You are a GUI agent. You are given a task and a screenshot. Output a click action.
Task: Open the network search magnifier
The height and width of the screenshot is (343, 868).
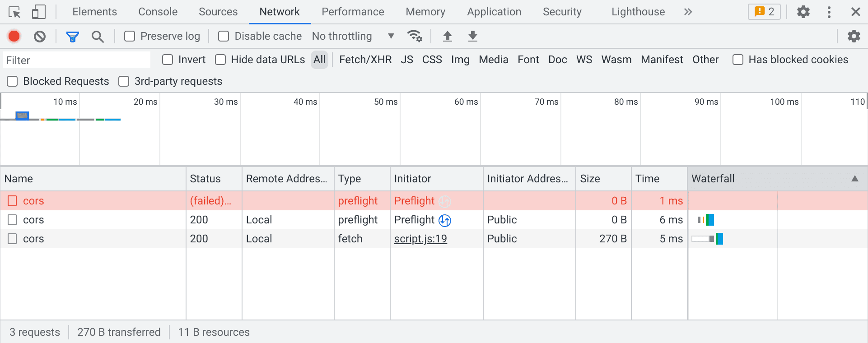(x=98, y=36)
